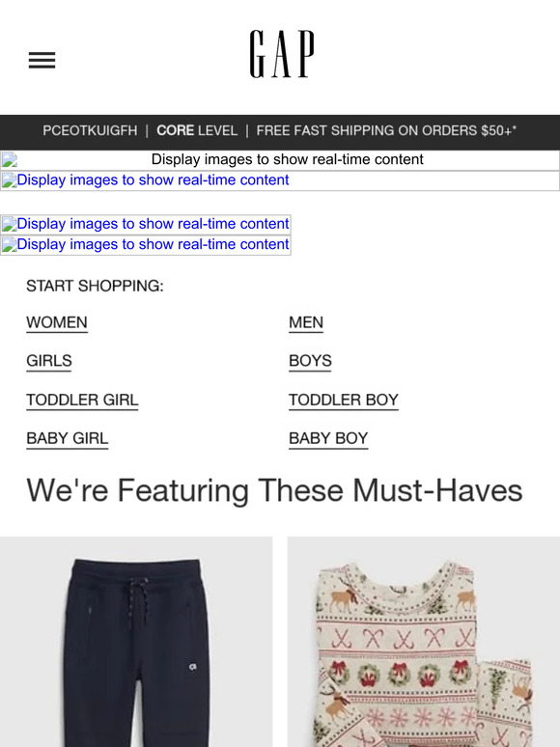This screenshot has height=747, width=560.
Task: Open the BABY GIRL link
Action: [68, 439]
